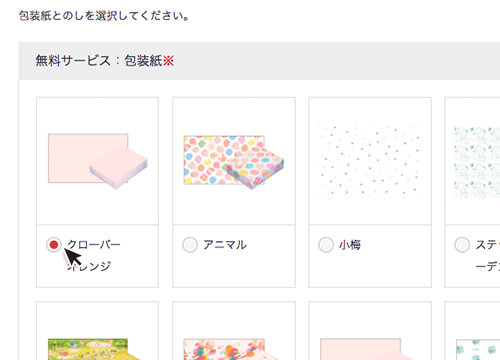Select the partially visible ステ radio button
This screenshot has height=360, width=500.
tap(462, 245)
